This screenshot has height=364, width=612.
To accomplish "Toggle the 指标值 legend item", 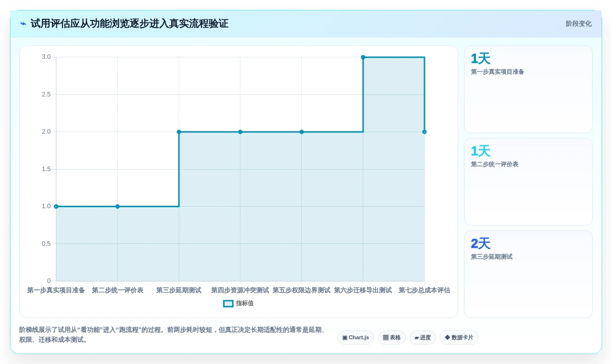I will pyautogui.click(x=238, y=303).
